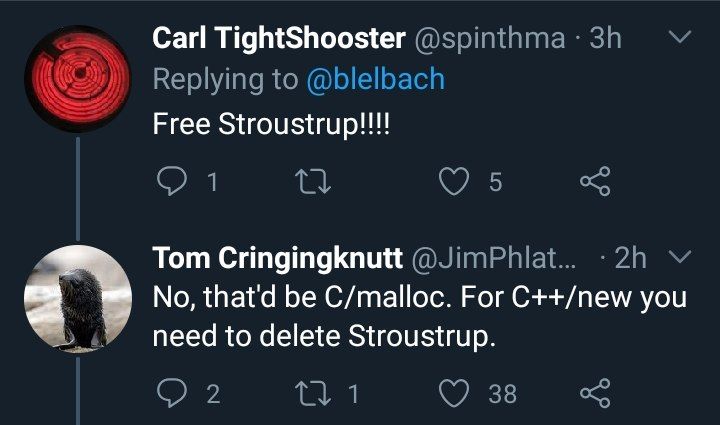Open the @blelbach profile link

click(x=375, y=80)
